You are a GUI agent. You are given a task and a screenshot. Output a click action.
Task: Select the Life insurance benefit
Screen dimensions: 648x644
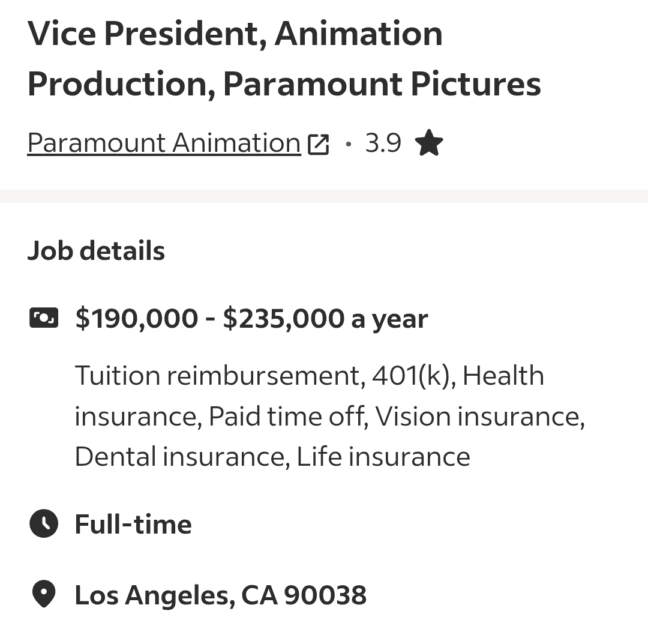point(383,457)
